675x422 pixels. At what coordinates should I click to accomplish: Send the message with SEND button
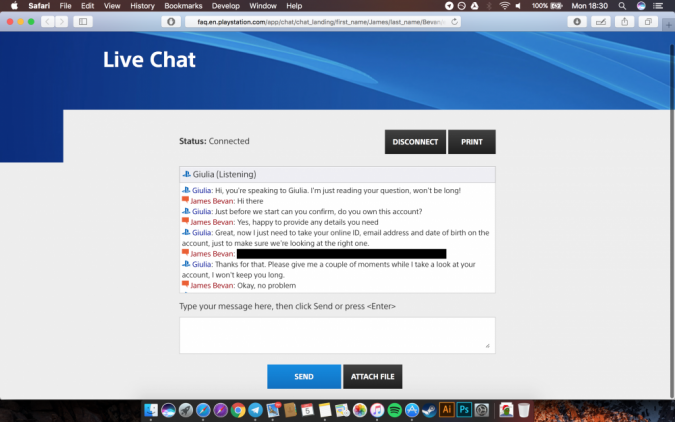(304, 377)
